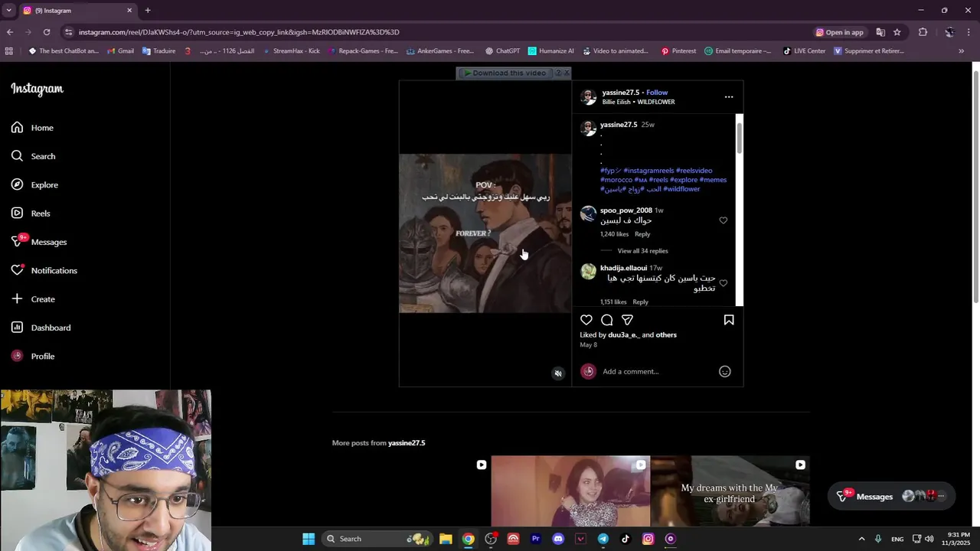Click the Download this video button
Screen dimensions: 980x551
[506, 73]
